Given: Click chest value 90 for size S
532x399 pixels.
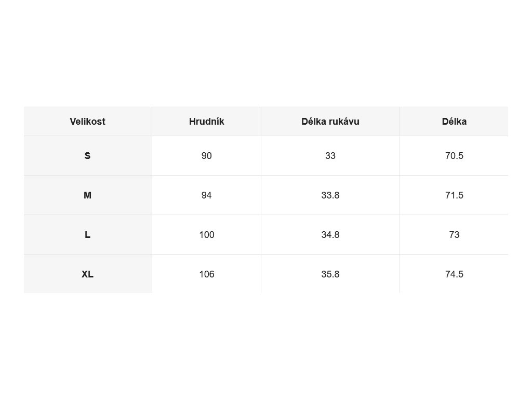Looking at the screenshot, I should coord(207,156).
